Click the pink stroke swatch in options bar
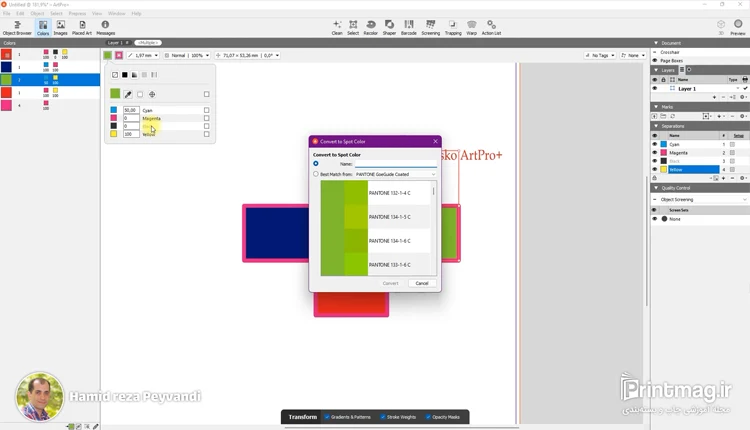The width and height of the screenshot is (750, 430). (x=119, y=55)
